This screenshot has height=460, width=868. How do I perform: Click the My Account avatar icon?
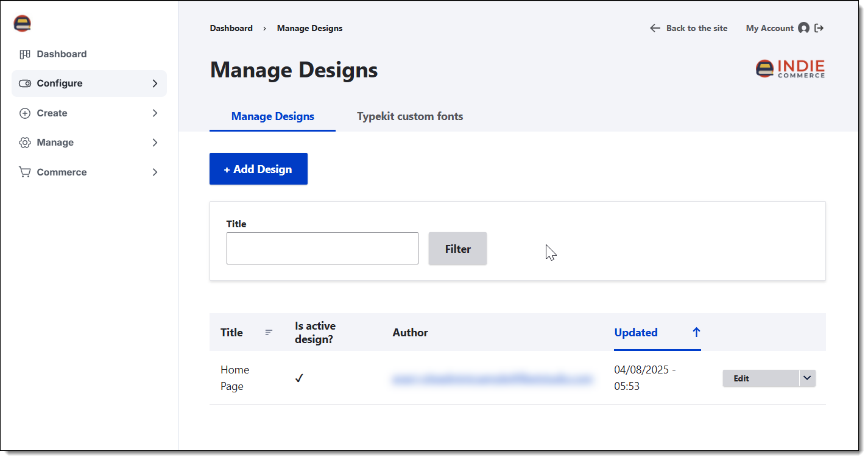tap(803, 28)
